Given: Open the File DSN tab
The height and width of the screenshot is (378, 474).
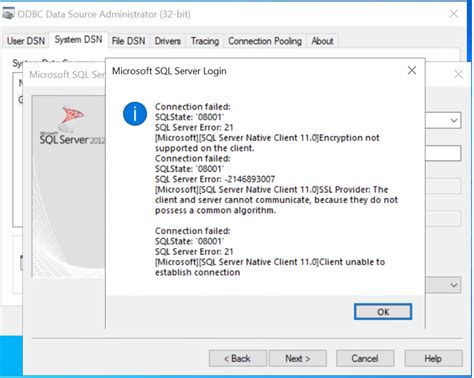Looking at the screenshot, I should click(128, 41).
